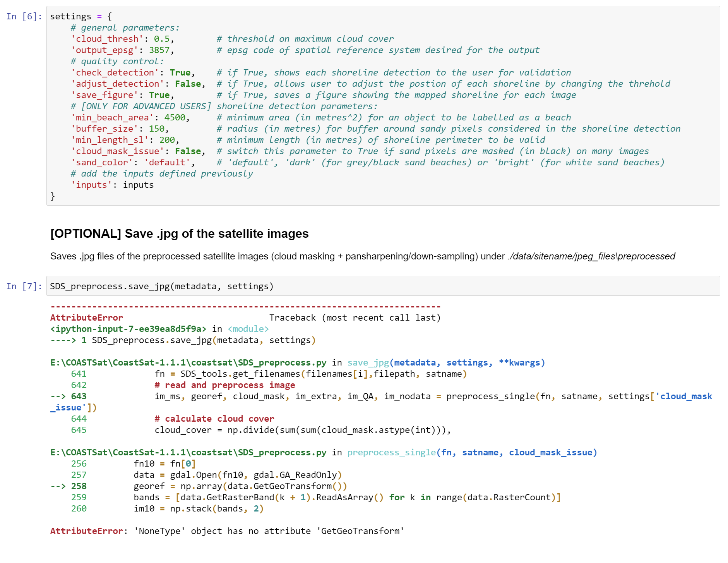Click the 'output_epsg' key in settings
The image size is (728, 563).
[104, 50]
